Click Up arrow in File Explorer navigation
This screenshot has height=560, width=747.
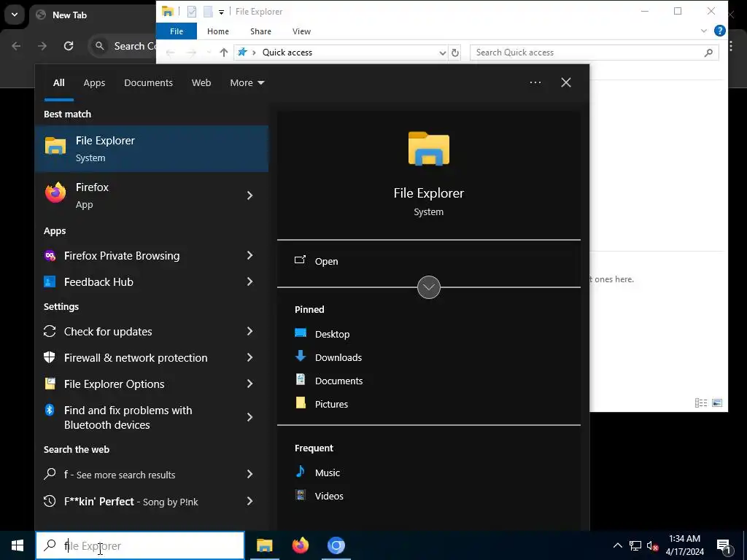tap(224, 52)
